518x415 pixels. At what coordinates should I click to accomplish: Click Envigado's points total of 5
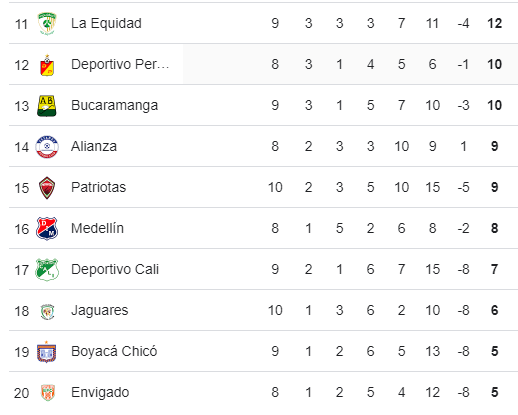tap(495, 392)
